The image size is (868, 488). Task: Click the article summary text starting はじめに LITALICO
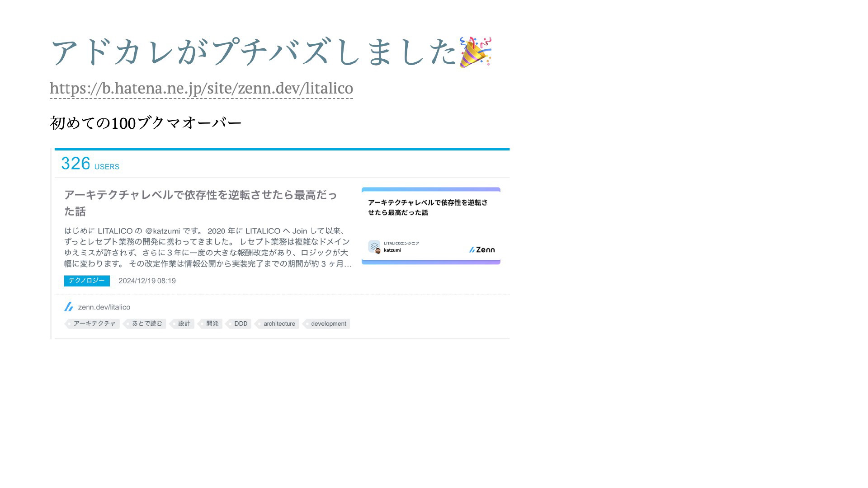tap(208, 247)
